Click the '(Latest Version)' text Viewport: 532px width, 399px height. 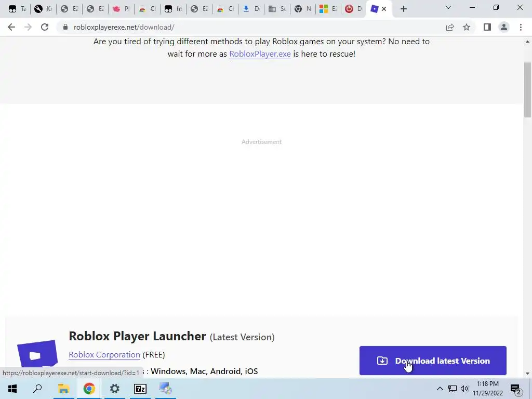click(242, 337)
